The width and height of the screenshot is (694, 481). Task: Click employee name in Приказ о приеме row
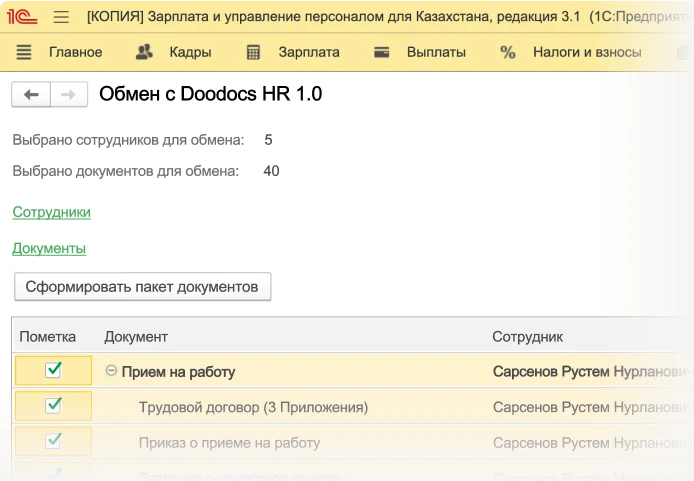tap(591, 443)
